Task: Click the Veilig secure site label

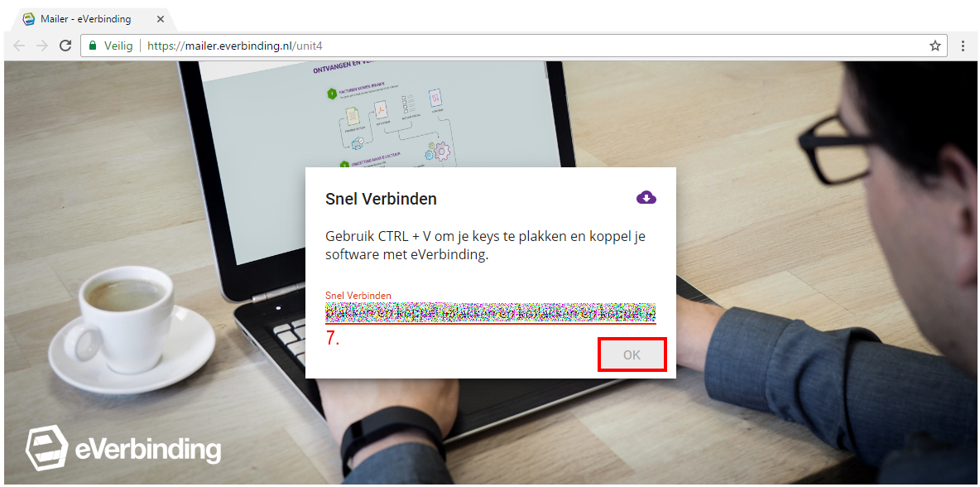Action: click(118, 46)
